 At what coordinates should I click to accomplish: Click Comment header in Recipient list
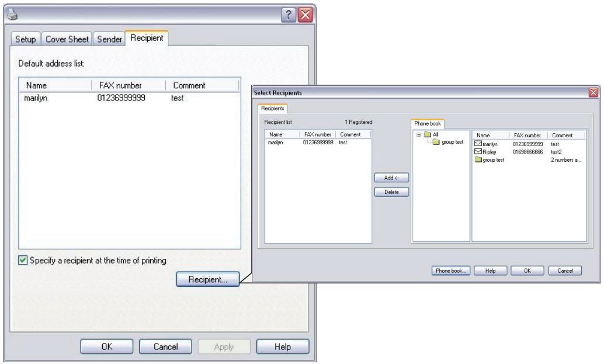click(353, 134)
